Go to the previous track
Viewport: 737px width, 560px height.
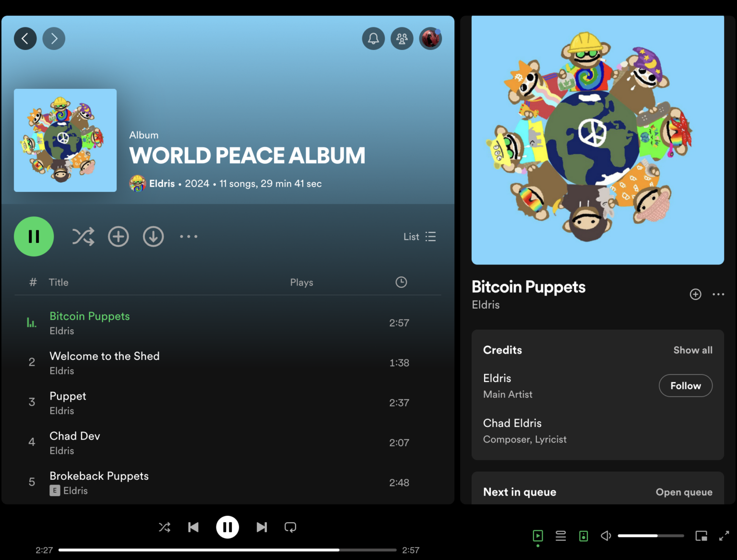[193, 527]
